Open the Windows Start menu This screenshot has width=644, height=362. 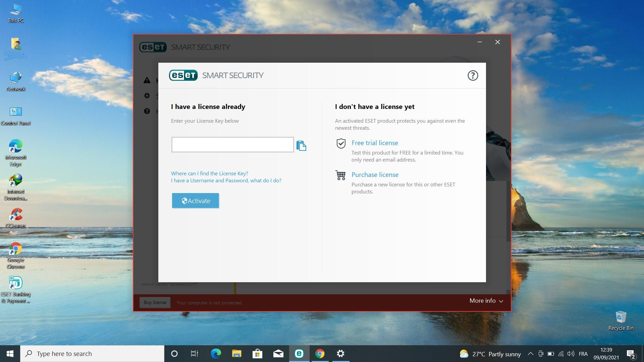click(x=10, y=354)
